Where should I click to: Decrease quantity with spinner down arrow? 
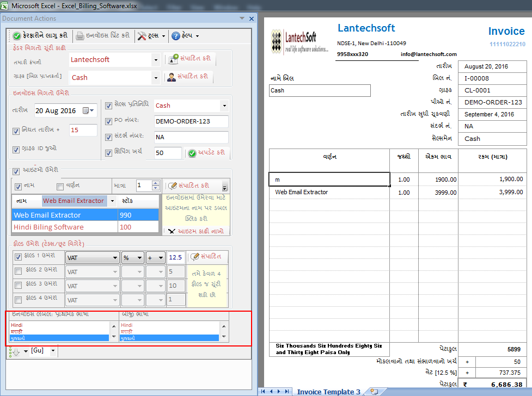click(x=155, y=188)
